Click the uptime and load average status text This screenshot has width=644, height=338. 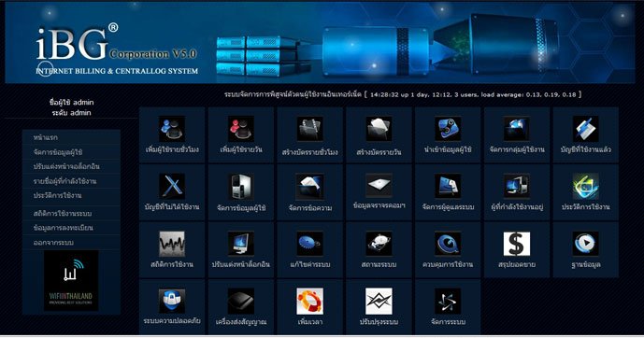click(x=476, y=94)
